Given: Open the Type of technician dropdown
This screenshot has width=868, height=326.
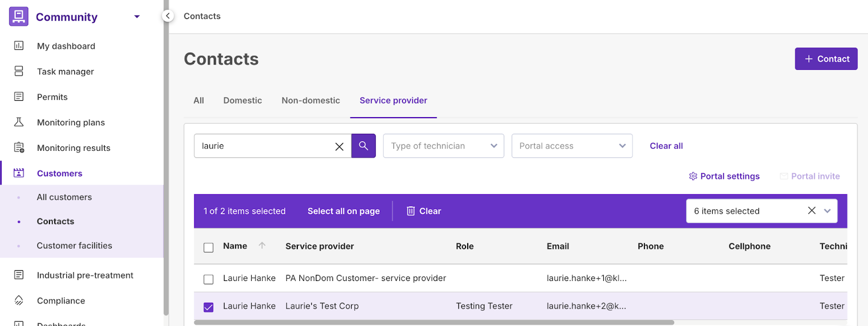Looking at the screenshot, I should point(443,146).
